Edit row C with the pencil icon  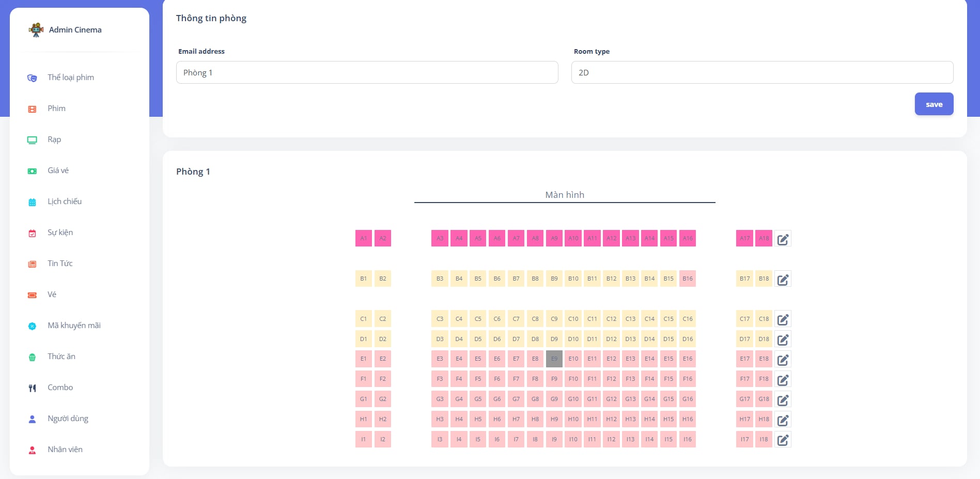click(783, 319)
